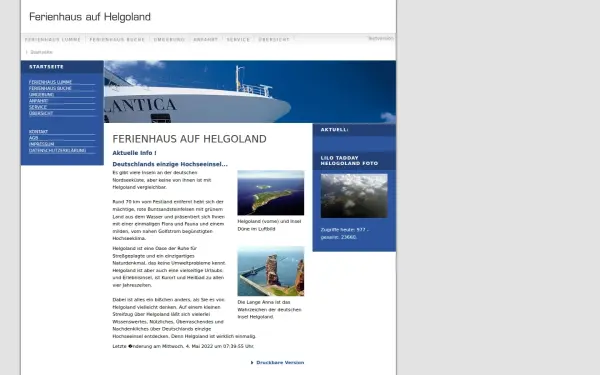Click the Startseite breadcrumb link

[x=41, y=52]
